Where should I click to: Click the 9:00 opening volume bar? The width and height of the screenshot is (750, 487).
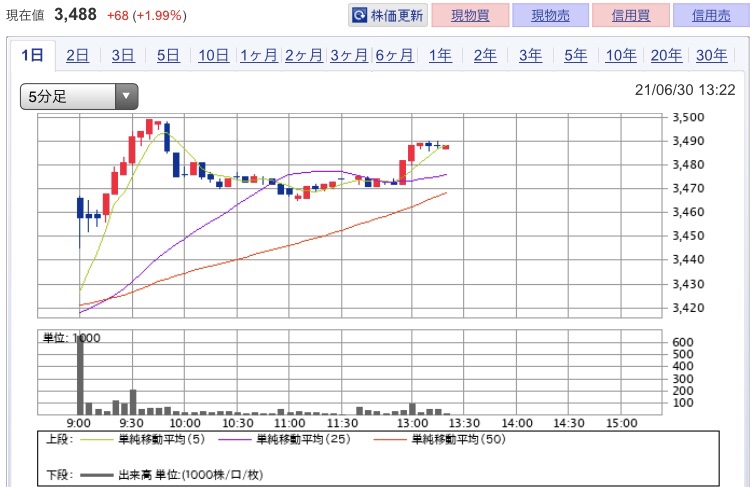click(x=80, y=375)
